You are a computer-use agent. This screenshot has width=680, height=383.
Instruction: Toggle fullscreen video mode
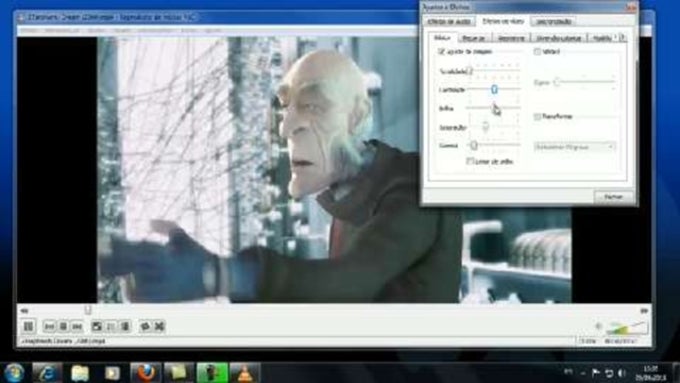coord(97,326)
